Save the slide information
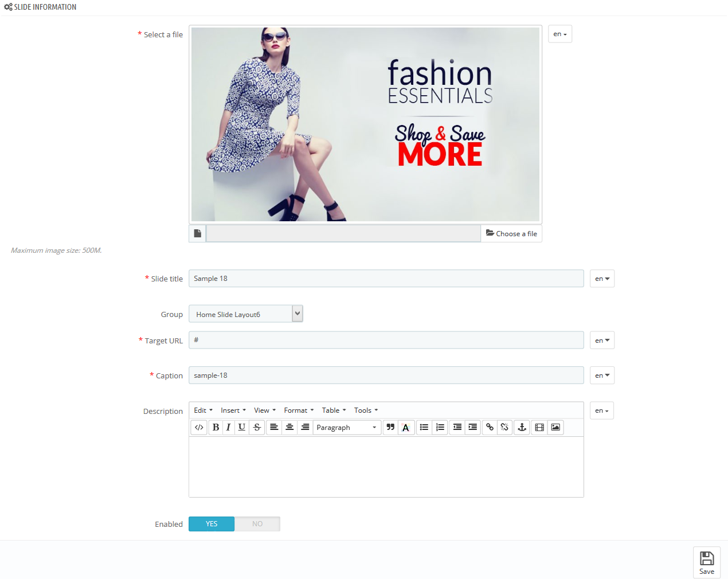728x579 pixels. pos(707,563)
